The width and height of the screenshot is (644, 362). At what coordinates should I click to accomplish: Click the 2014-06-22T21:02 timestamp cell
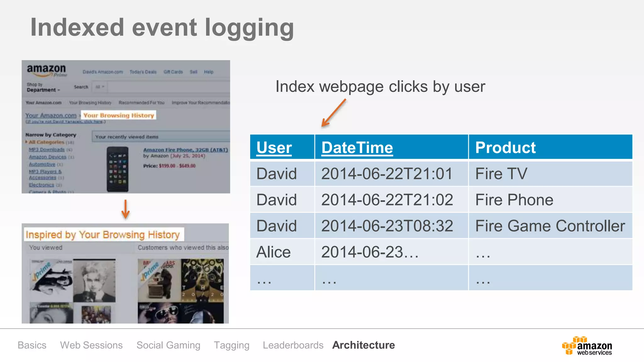coord(391,200)
